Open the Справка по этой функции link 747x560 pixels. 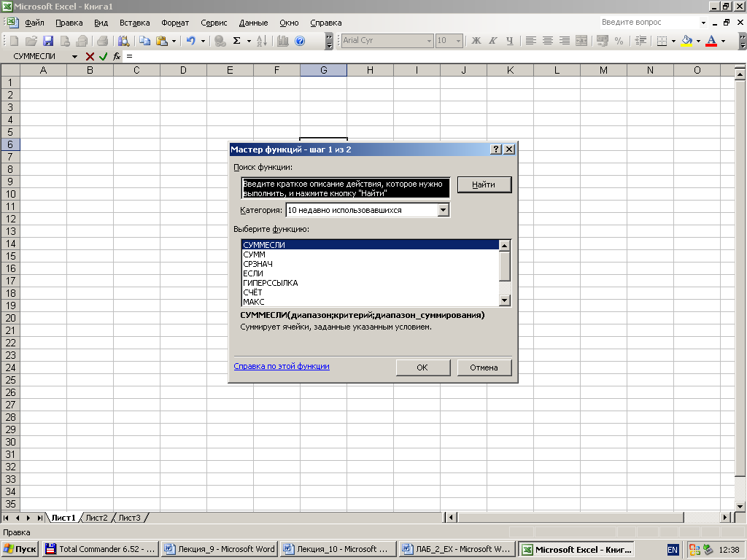point(282,366)
